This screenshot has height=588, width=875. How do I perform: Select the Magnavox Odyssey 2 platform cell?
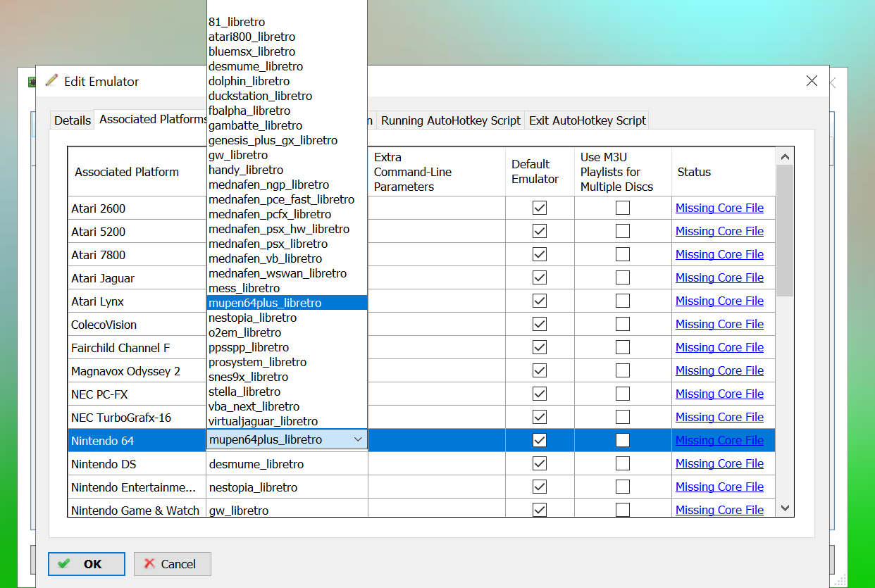(x=137, y=370)
